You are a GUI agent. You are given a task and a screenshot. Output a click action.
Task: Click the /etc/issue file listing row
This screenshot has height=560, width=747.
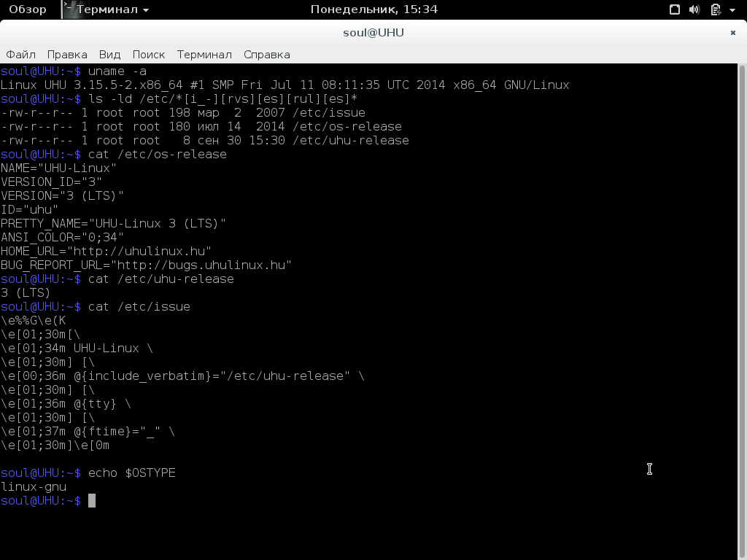tap(183, 113)
